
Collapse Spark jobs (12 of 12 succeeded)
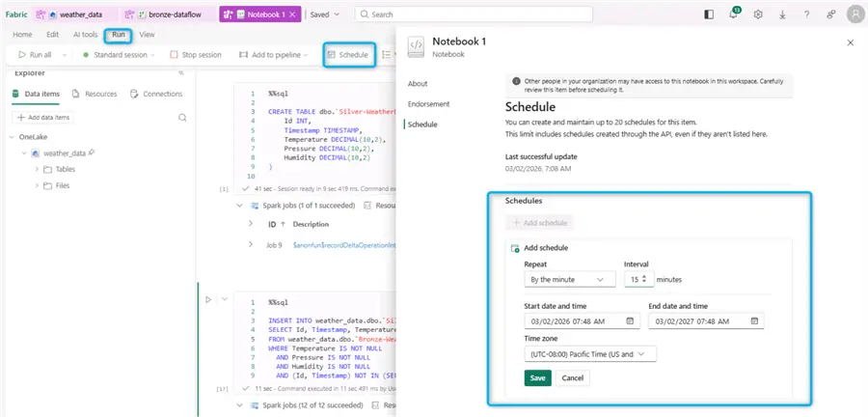[240, 405]
